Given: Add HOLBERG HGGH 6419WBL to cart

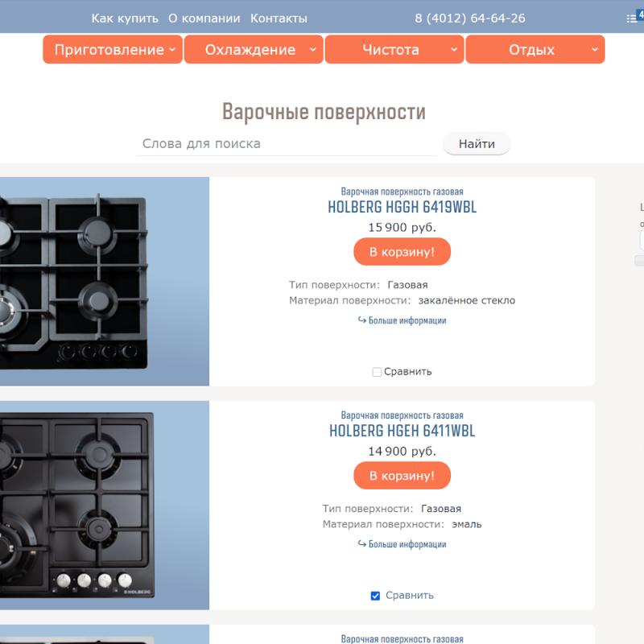Looking at the screenshot, I should pos(402,252).
